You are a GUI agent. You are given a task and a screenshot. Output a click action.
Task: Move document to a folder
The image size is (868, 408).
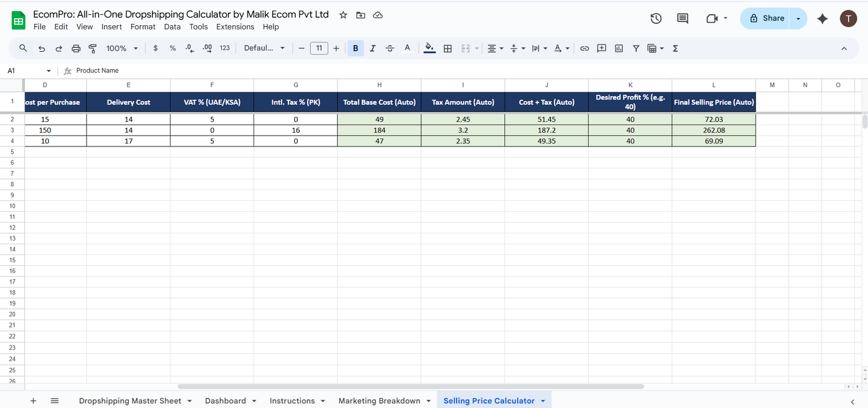click(x=360, y=15)
